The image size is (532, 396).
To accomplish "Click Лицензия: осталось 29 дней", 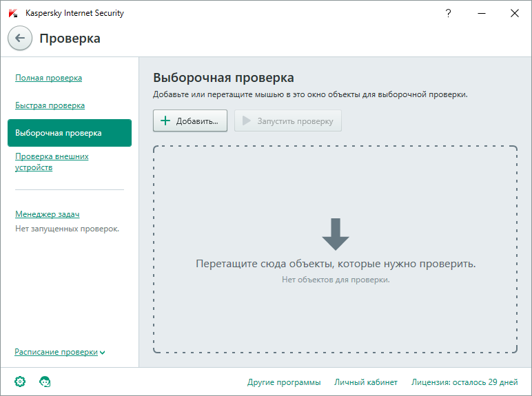I will point(464,382).
